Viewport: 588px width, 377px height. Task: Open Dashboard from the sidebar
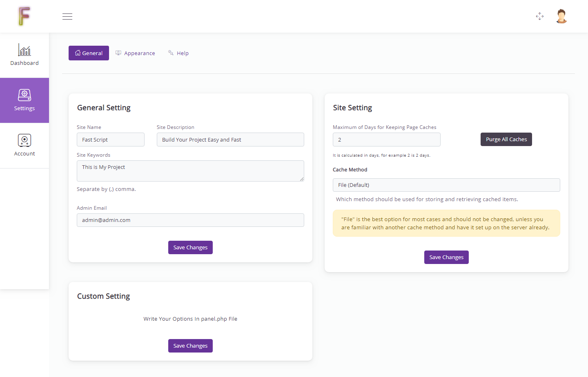[24, 55]
